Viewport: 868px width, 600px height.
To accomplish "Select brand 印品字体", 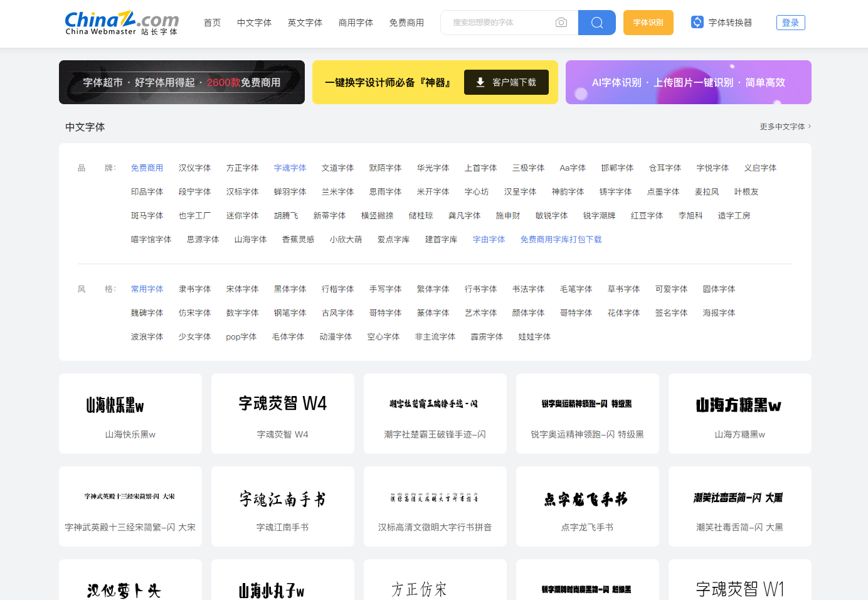I will tap(147, 191).
